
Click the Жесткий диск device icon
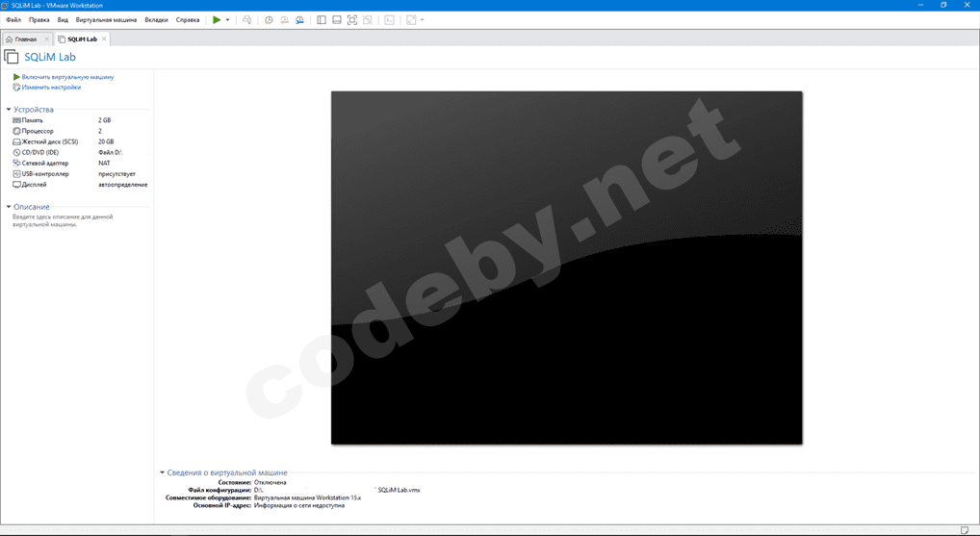pos(17,141)
